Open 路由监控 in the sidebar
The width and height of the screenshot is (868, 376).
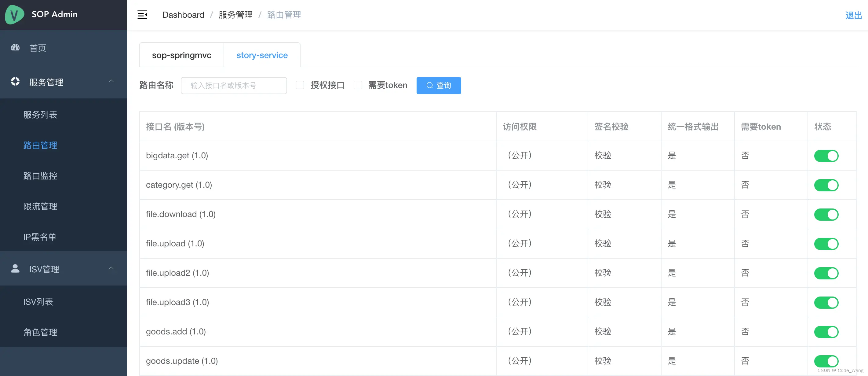pos(40,176)
